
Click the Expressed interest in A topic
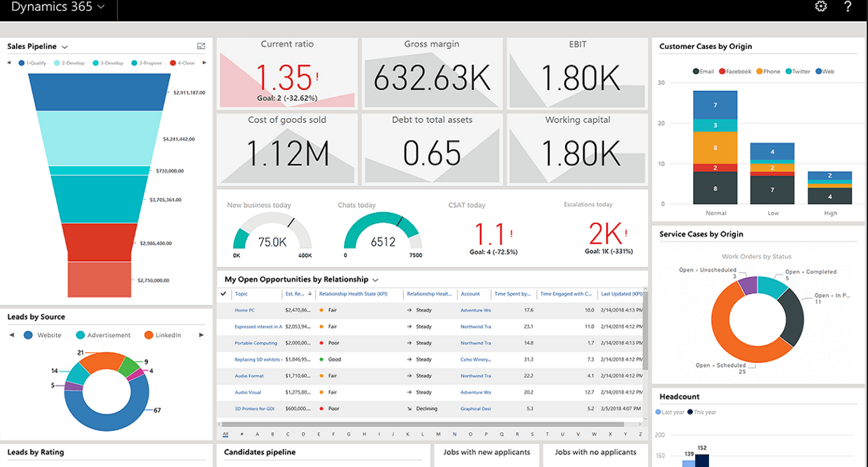click(258, 326)
